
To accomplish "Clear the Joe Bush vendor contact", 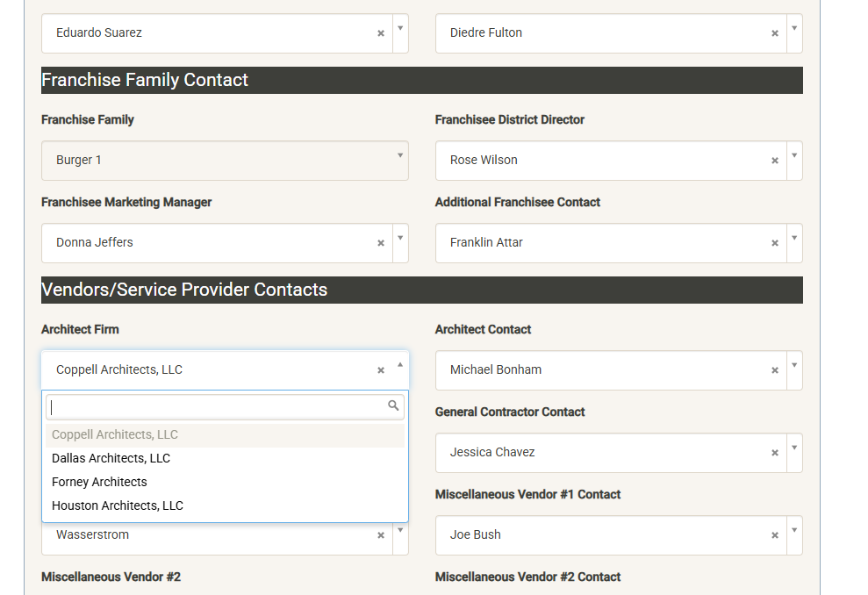I will (775, 535).
